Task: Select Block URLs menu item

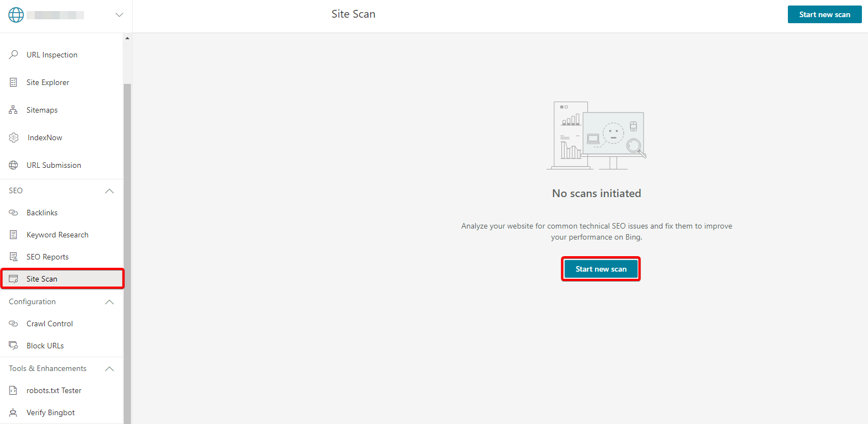Action: pyautogui.click(x=45, y=346)
